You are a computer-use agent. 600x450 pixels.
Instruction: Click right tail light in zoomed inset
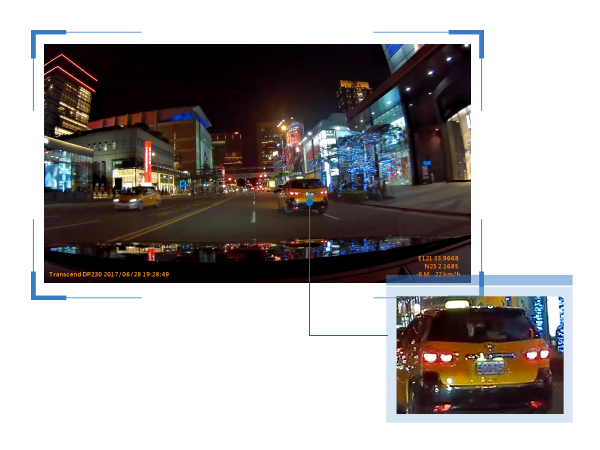point(537,354)
